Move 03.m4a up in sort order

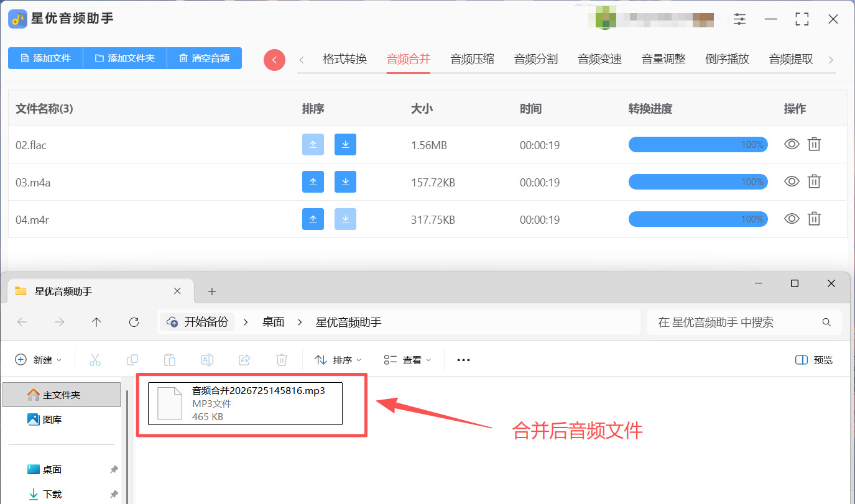point(313,182)
